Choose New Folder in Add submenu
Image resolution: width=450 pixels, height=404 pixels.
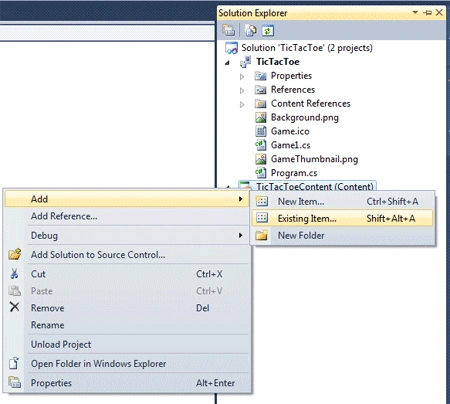click(x=342, y=235)
